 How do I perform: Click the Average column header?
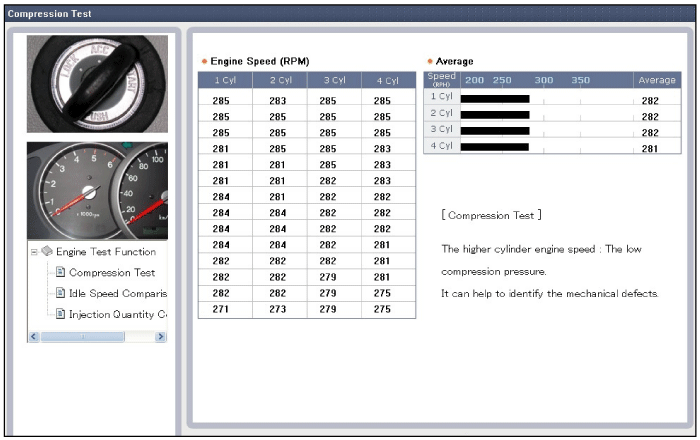pos(657,80)
